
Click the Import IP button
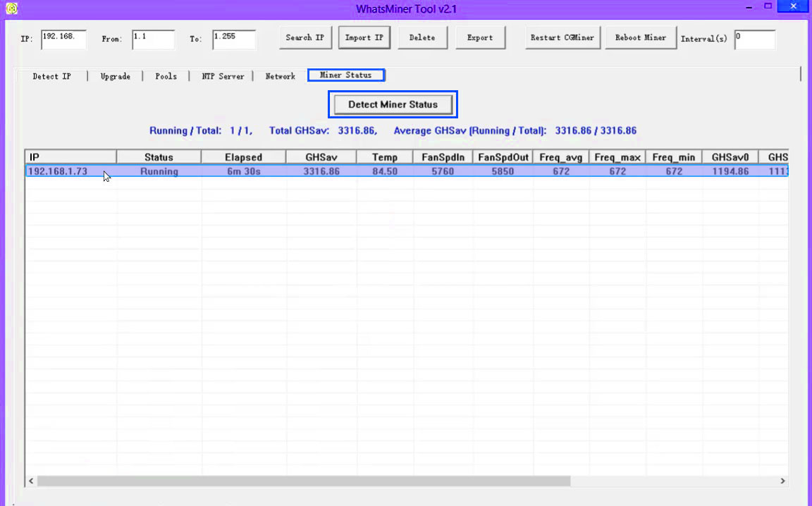pyautogui.click(x=364, y=38)
